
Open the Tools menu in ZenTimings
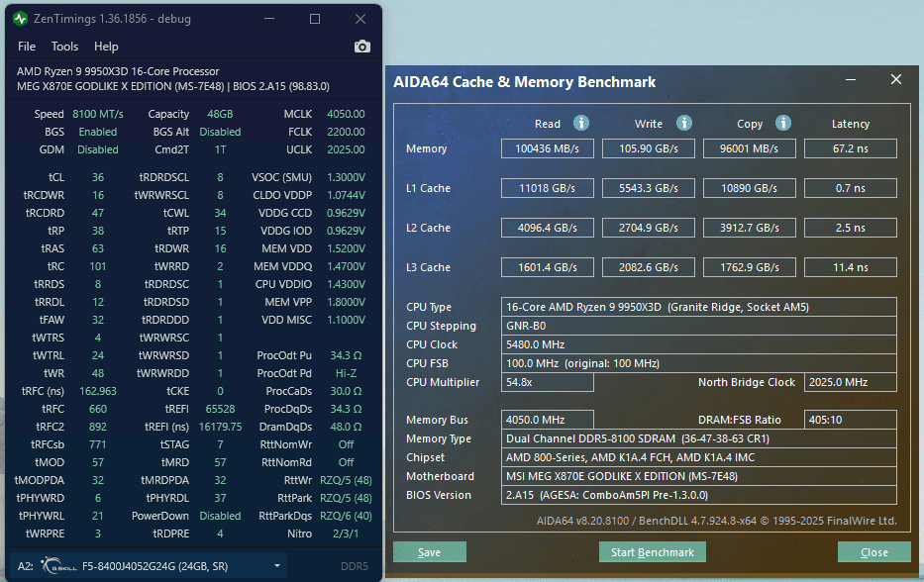coord(64,47)
